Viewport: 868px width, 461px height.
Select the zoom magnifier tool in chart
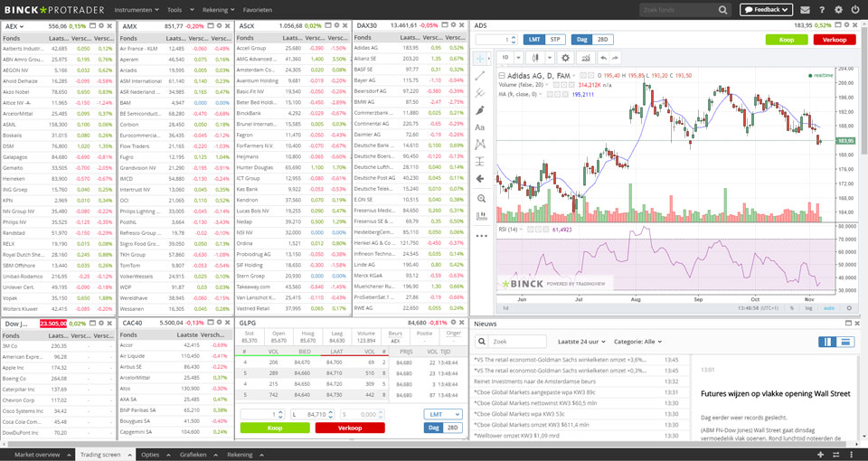[481, 198]
